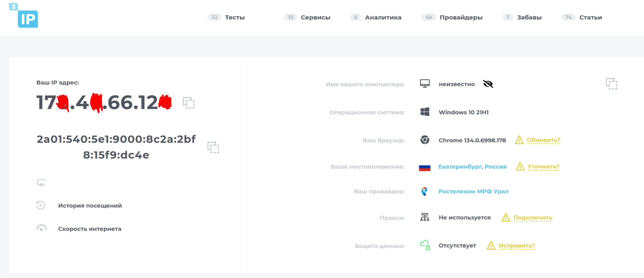Click the Подключить proxy link
This screenshot has height=278, width=644.
coord(533,218)
